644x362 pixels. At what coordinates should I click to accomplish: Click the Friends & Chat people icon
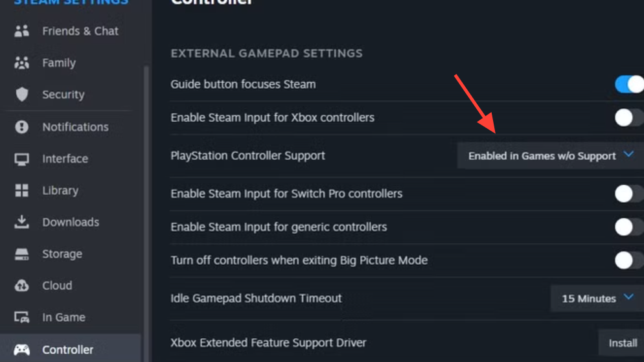pos(22,31)
